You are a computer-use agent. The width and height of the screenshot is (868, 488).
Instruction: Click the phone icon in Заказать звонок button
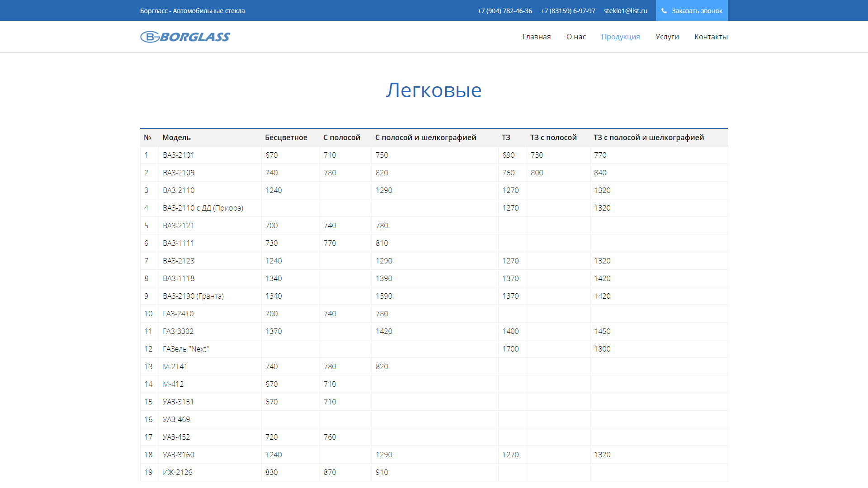point(664,11)
